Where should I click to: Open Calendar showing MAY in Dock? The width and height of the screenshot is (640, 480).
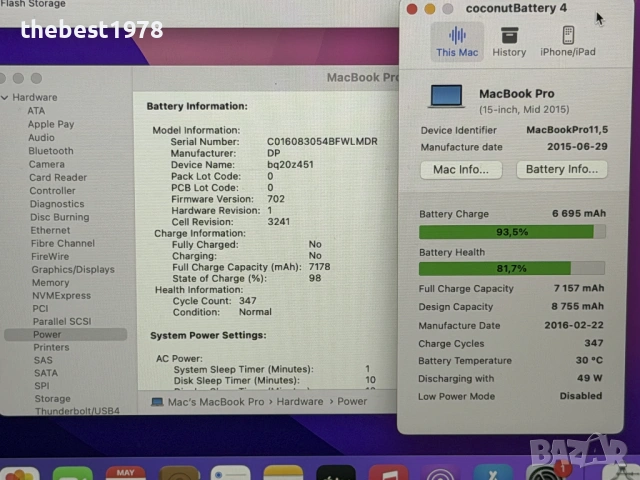coord(125,473)
